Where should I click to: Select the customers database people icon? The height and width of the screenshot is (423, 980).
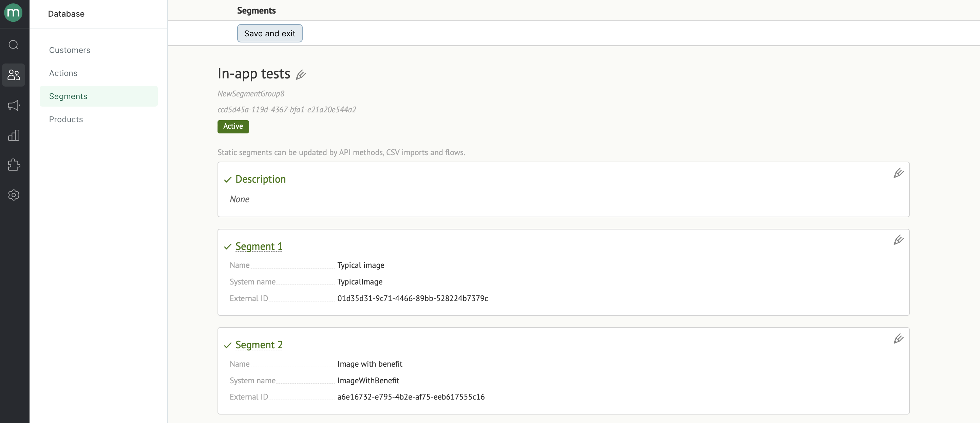(x=14, y=75)
